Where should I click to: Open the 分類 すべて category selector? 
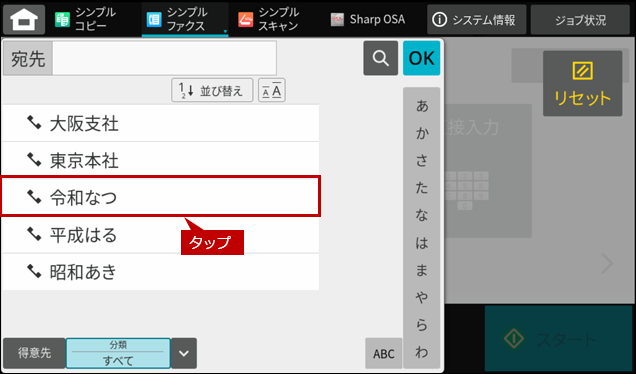tap(118, 353)
